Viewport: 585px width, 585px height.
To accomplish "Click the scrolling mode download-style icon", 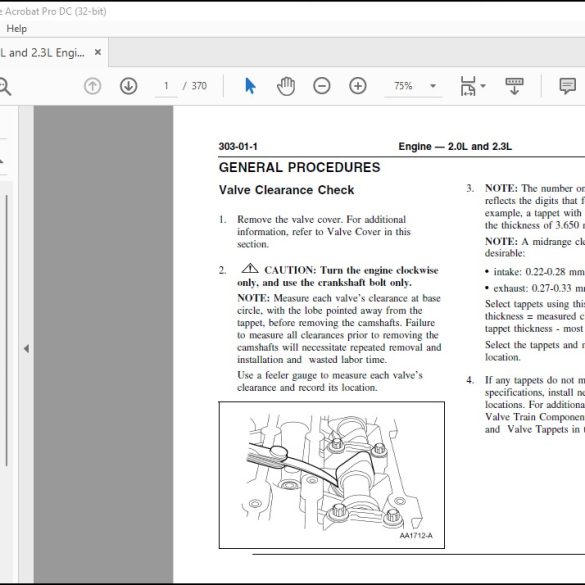I will (x=514, y=86).
